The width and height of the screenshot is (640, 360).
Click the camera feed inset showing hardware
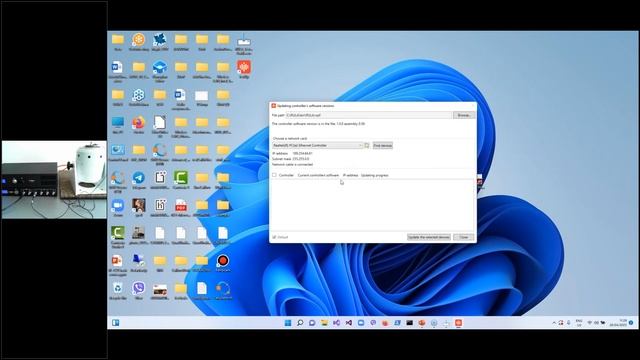point(54,180)
